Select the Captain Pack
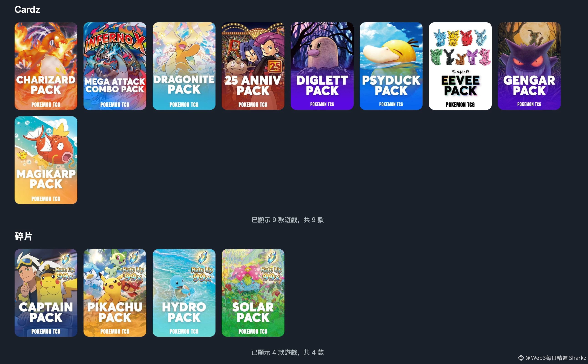588x364 pixels. pos(46,293)
